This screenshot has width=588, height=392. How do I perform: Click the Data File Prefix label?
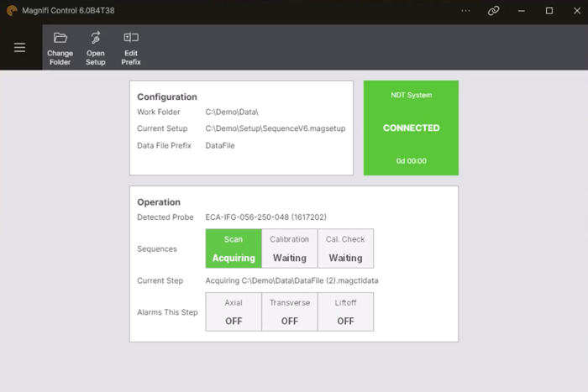point(164,145)
